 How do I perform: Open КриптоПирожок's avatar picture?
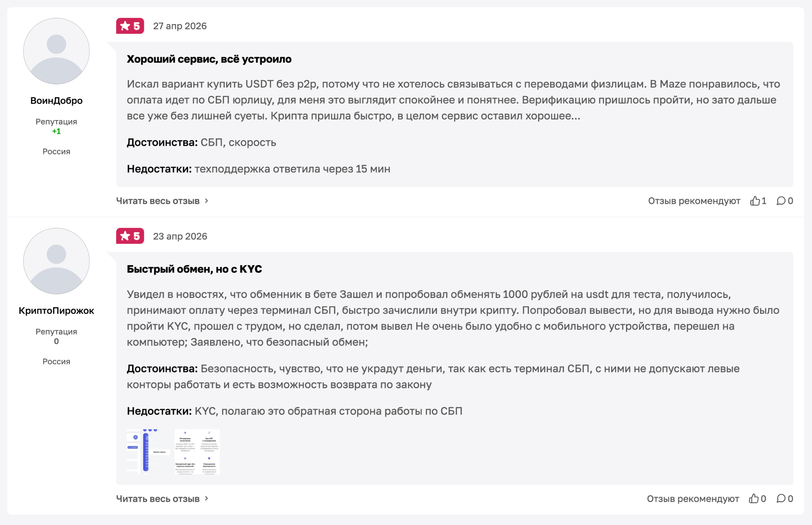[x=56, y=261]
